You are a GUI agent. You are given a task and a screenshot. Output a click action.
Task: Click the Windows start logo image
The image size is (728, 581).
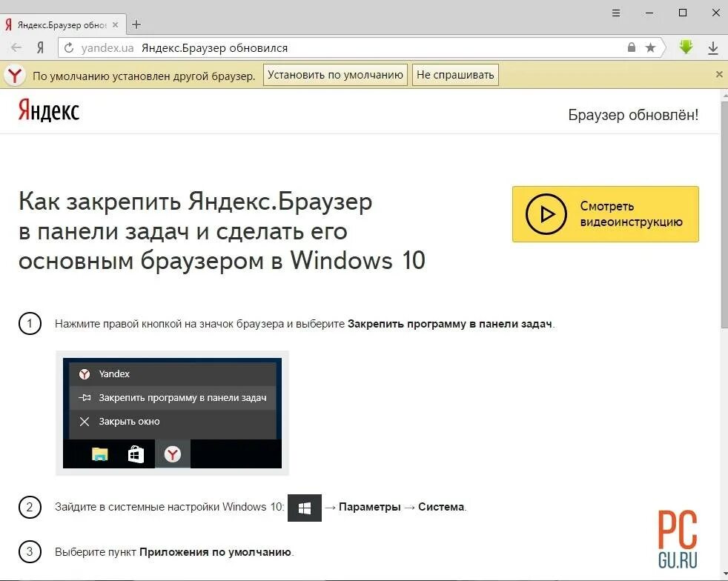(x=305, y=508)
